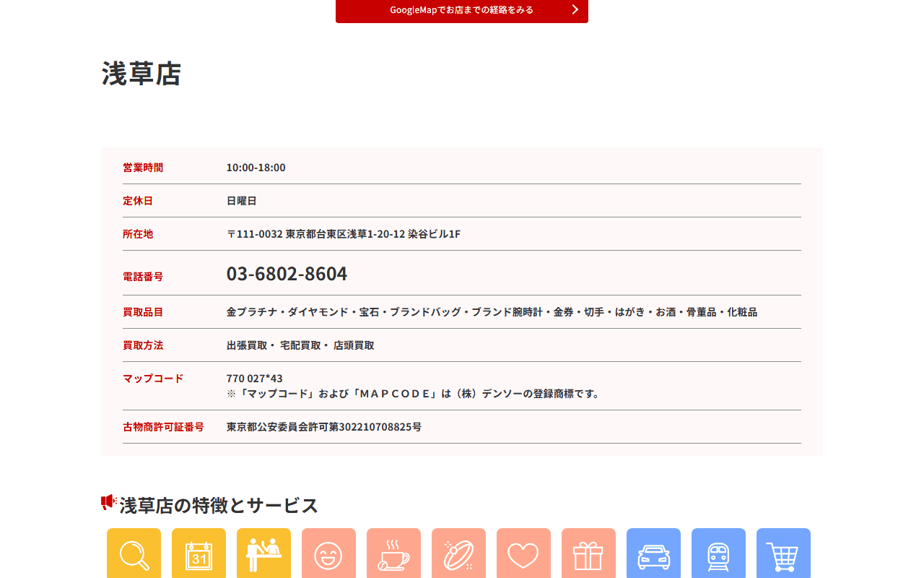Click business hours value 10:00-18:00

point(256,168)
